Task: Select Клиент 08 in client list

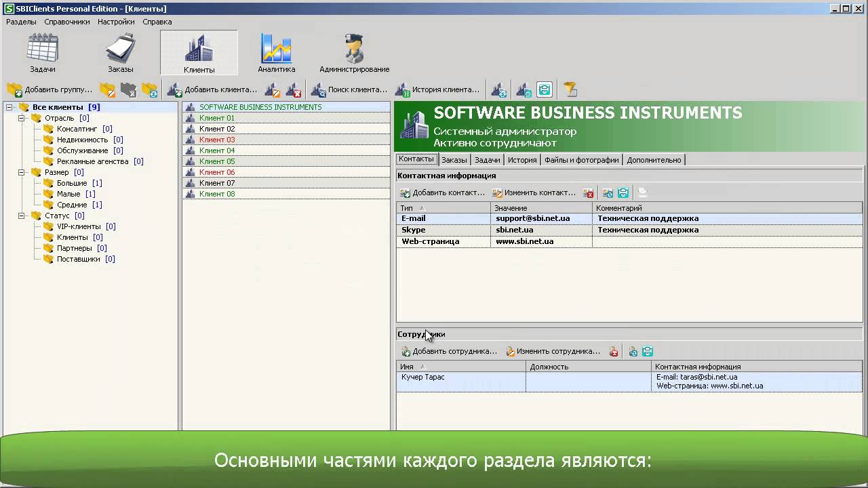Action: 286,194
